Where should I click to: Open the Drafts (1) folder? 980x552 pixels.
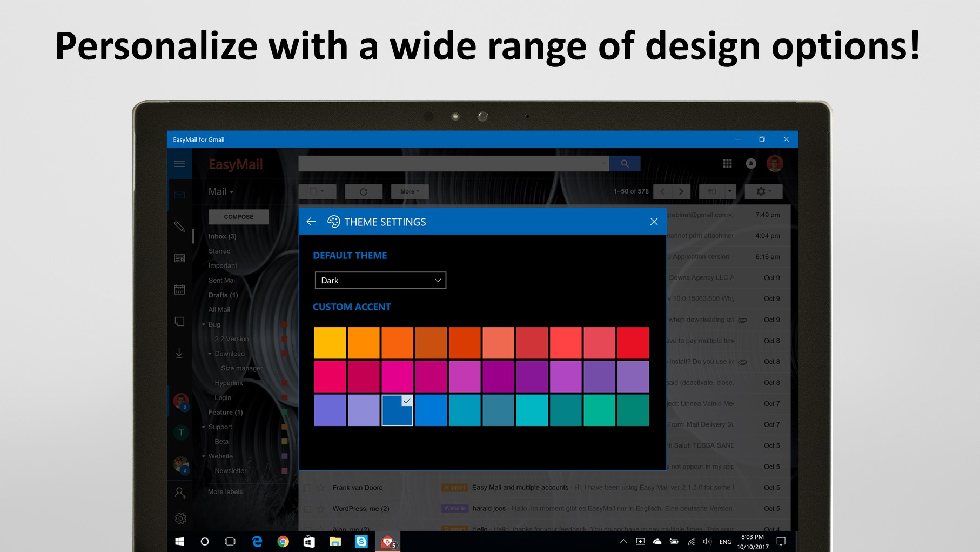(x=223, y=295)
